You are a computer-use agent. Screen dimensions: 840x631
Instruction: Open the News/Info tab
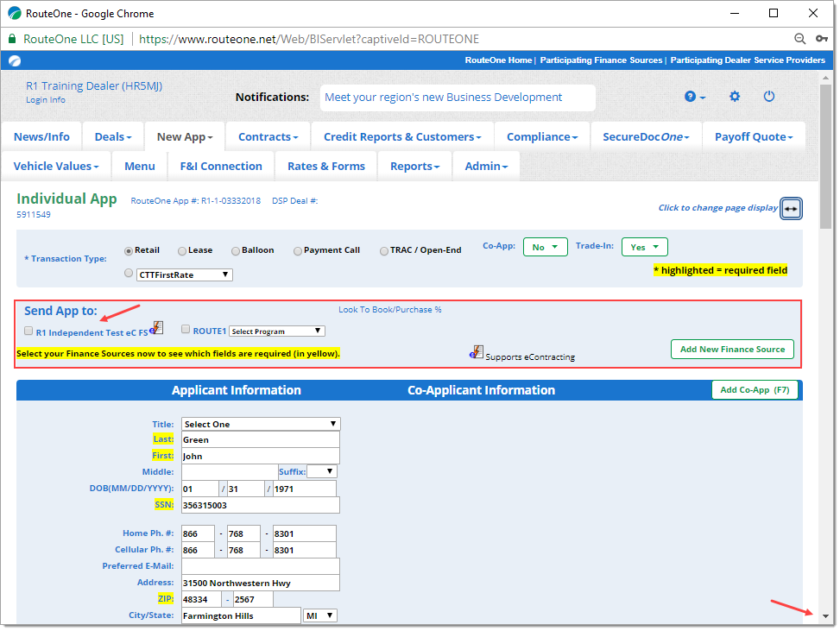[41, 136]
